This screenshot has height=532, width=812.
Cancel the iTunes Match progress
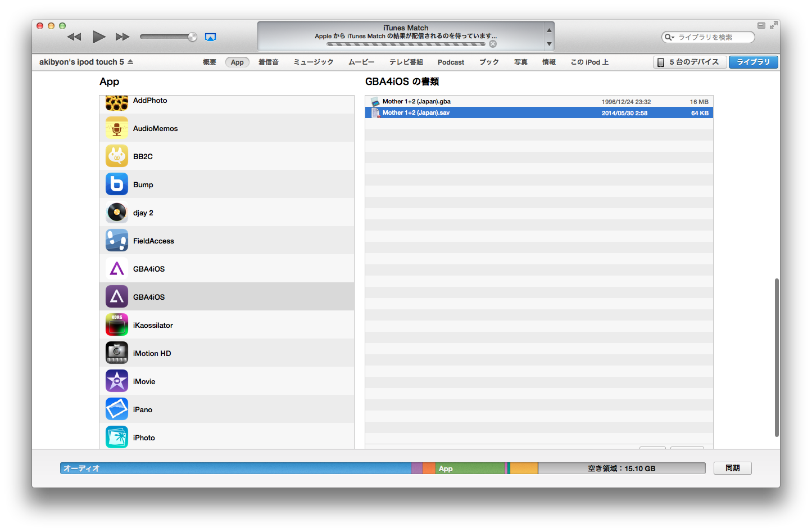point(493,44)
